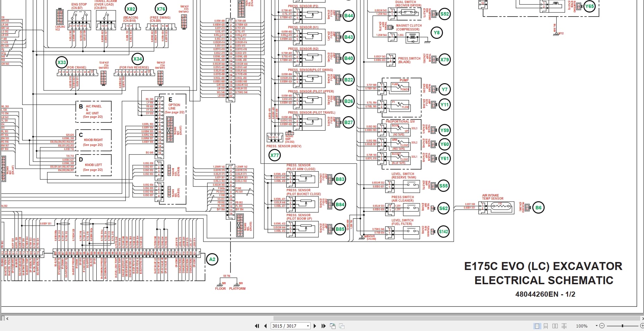This screenshot has width=644, height=331.
Task: Click the Y7 pump marker
Action: [x=444, y=89]
